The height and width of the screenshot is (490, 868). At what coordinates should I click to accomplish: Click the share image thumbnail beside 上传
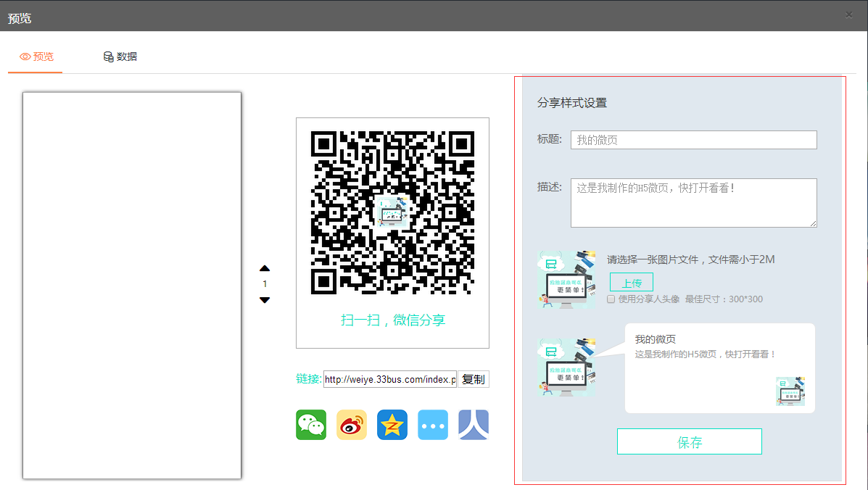566,279
